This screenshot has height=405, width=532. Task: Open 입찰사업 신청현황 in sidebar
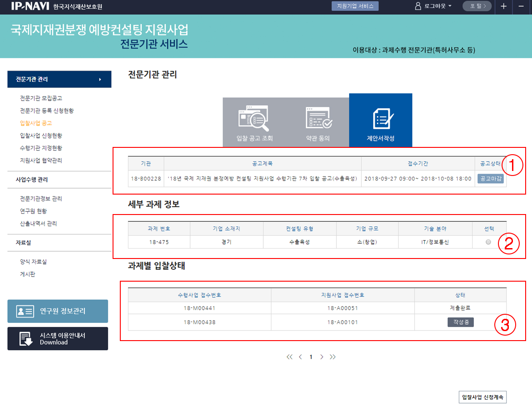[x=41, y=136]
